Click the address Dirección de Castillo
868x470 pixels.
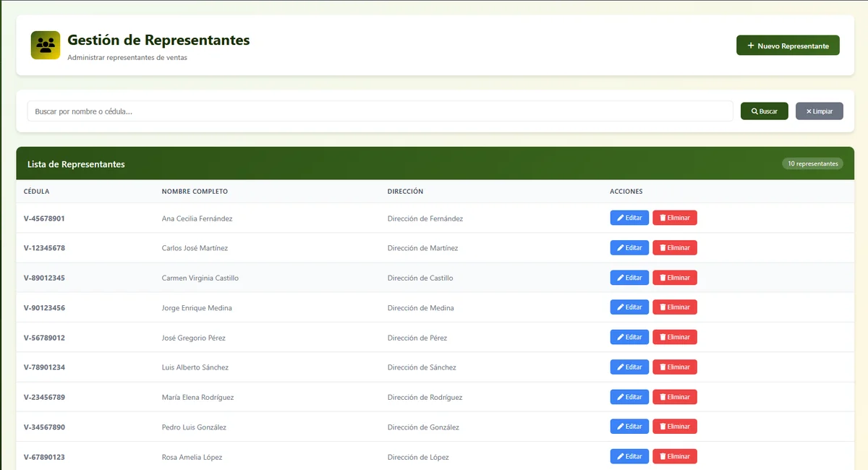[x=420, y=278]
